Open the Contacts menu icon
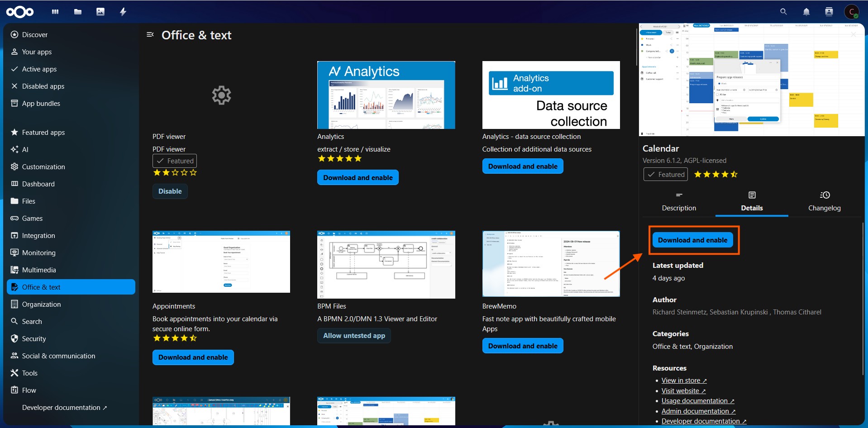Image resolution: width=868 pixels, height=428 pixels. coord(829,12)
